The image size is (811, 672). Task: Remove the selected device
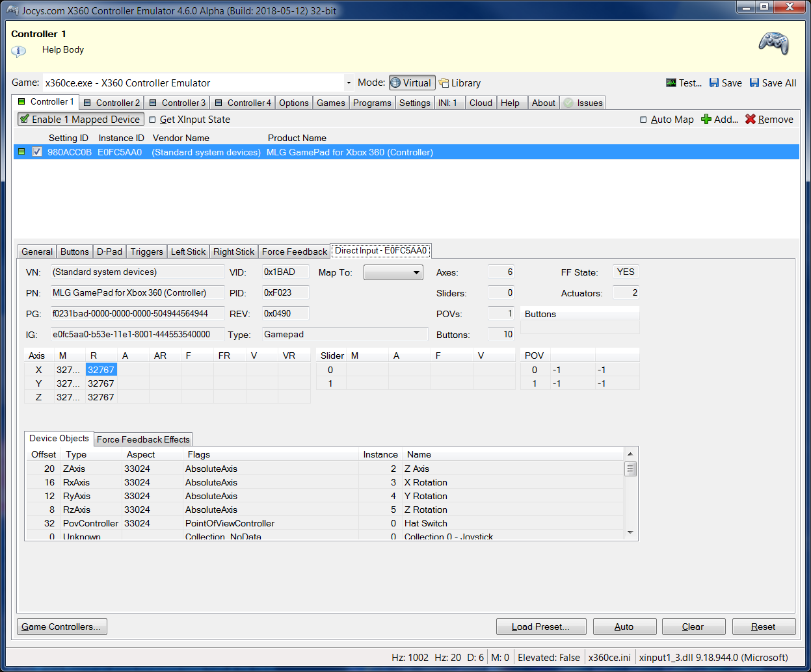769,120
